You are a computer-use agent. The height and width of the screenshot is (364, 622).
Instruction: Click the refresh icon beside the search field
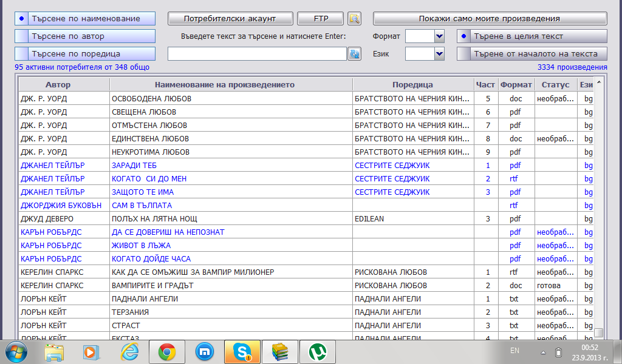pyautogui.click(x=354, y=54)
